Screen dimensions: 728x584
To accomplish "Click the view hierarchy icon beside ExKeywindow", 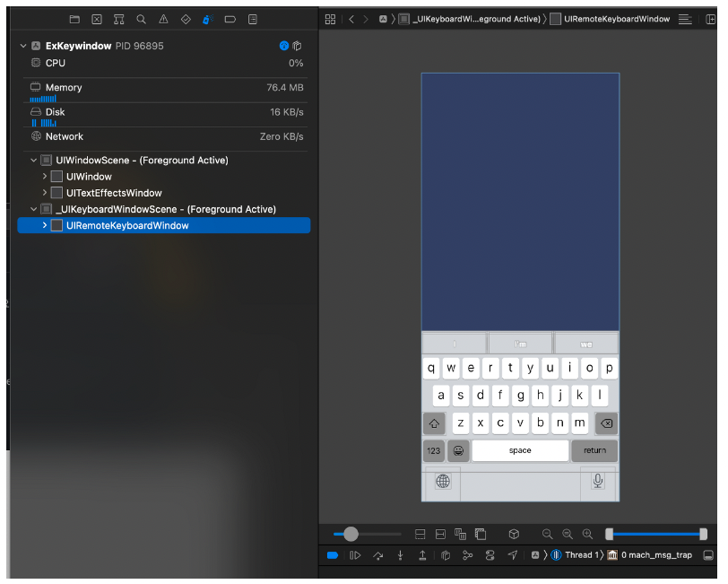I will click(x=297, y=46).
